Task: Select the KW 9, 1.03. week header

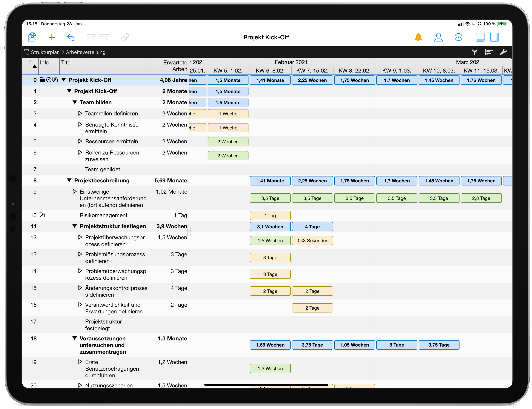Action: (x=397, y=70)
